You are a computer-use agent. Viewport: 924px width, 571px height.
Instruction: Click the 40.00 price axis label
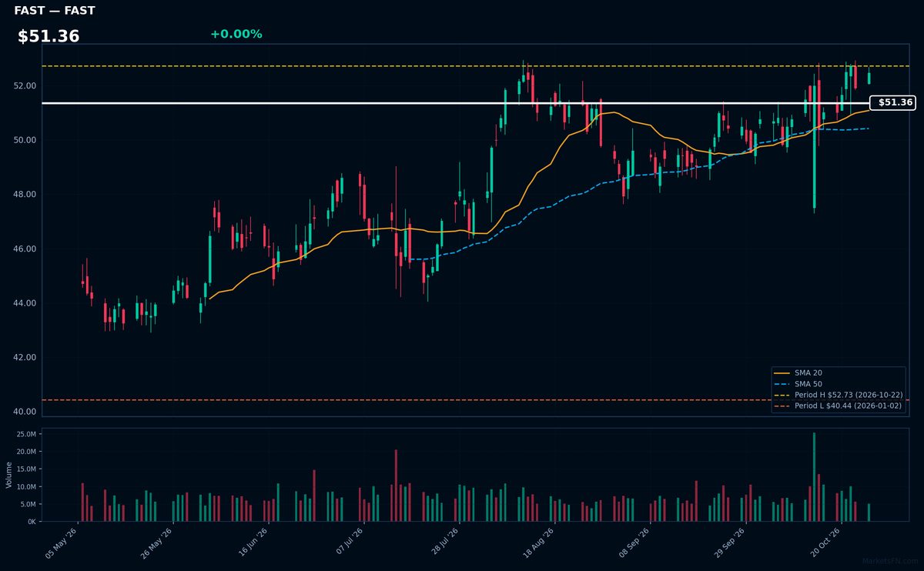click(24, 412)
